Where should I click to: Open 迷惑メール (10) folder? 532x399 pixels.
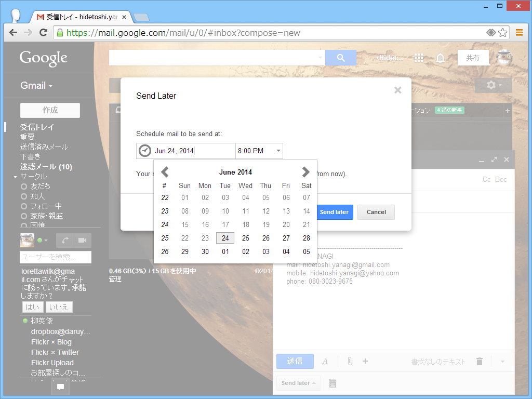pos(46,167)
